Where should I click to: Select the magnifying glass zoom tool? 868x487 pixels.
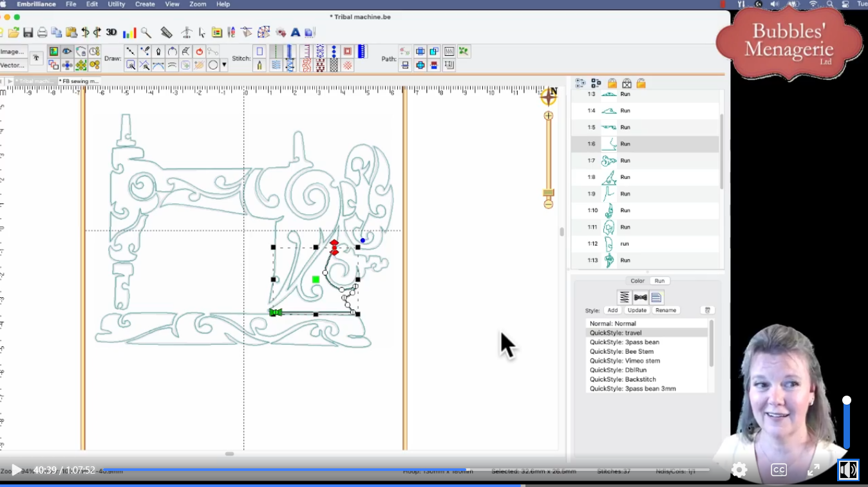(x=146, y=32)
